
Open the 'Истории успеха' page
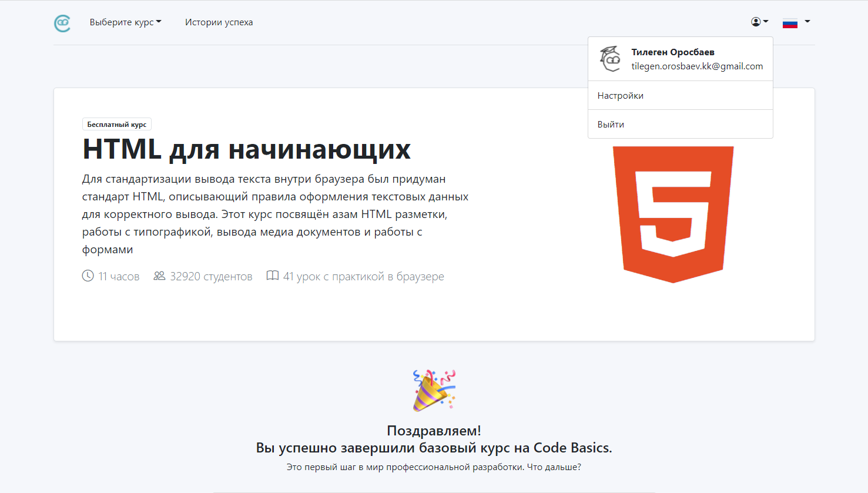pos(219,22)
